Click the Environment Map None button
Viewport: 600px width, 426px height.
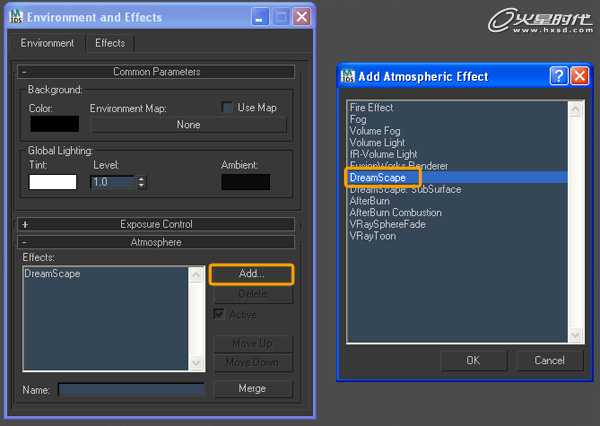188,124
